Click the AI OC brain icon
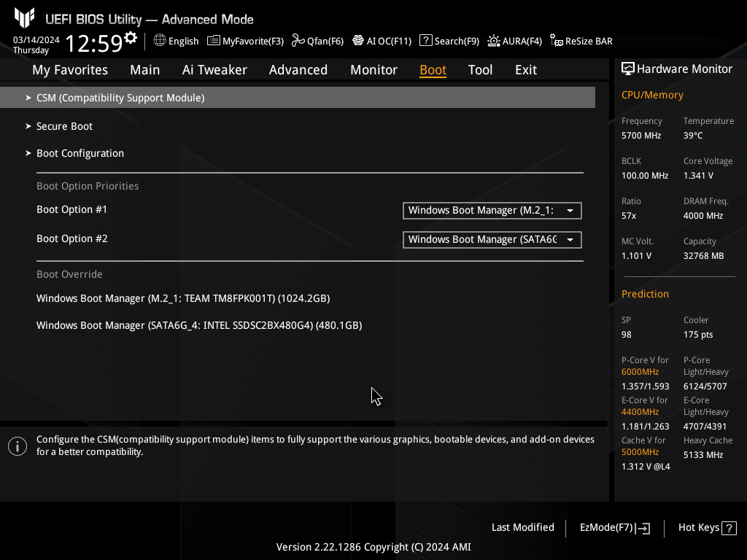 coord(357,41)
